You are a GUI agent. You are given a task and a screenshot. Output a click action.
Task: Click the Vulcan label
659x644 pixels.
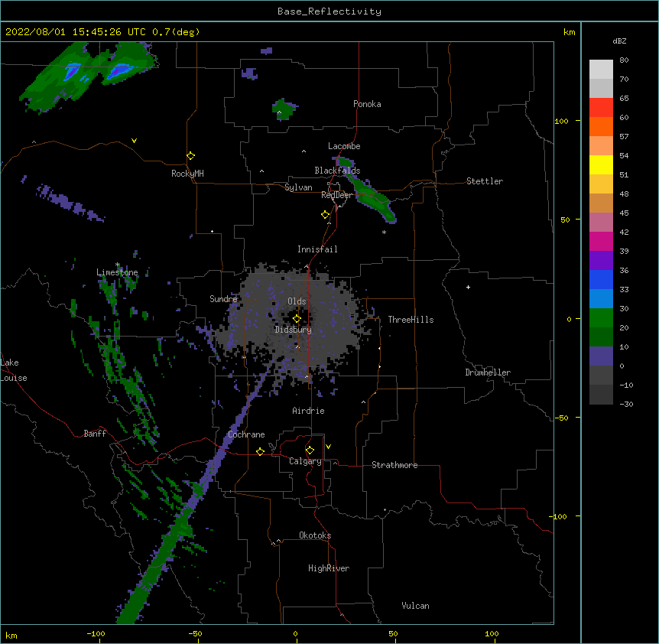point(415,606)
